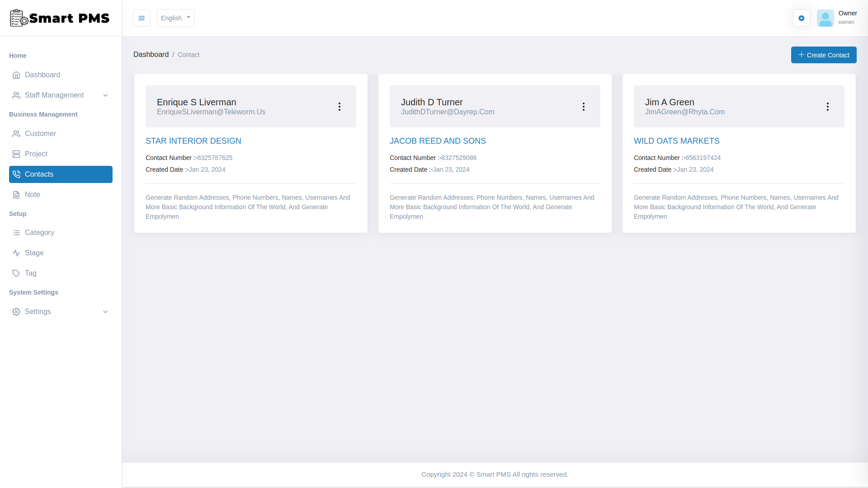The height and width of the screenshot is (488, 868).
Task: Open the settings gear in top bar
Action: [801, 18]
